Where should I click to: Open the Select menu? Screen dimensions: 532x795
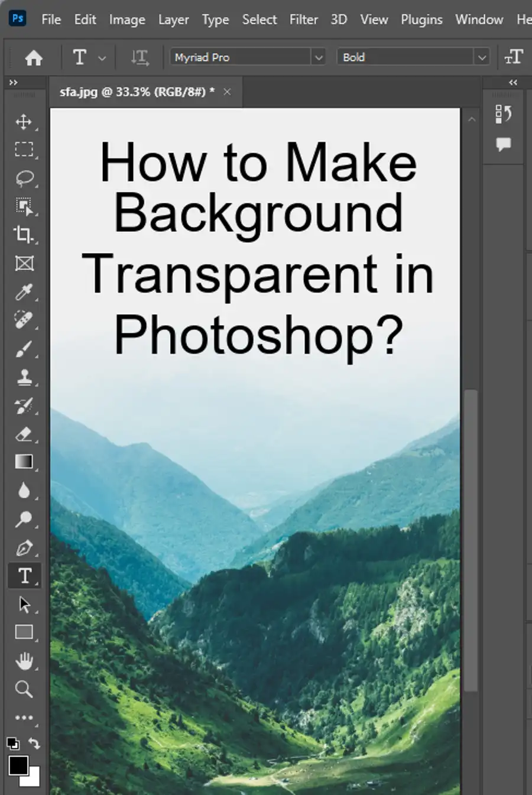(x=259, y=20)
